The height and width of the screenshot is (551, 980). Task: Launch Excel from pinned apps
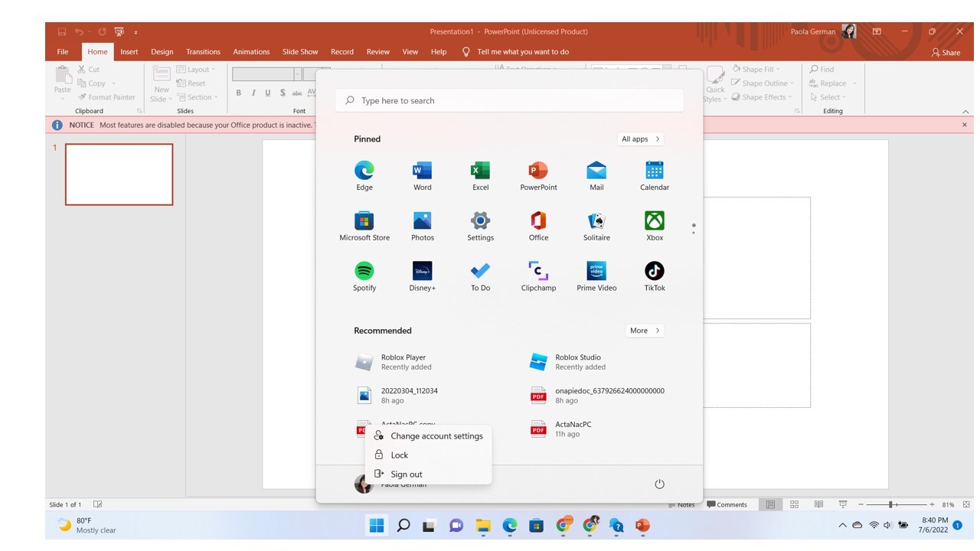click(x=480, y=176)
